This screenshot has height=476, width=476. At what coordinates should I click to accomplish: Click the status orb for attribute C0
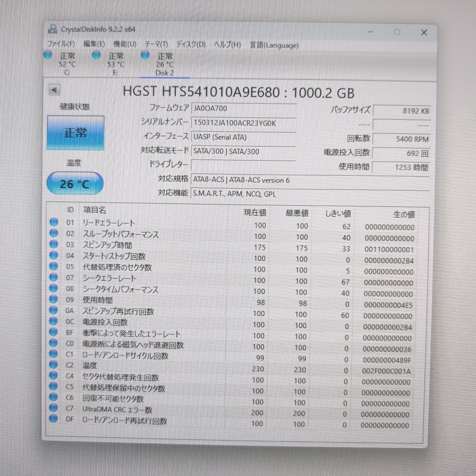click(54, 343)
